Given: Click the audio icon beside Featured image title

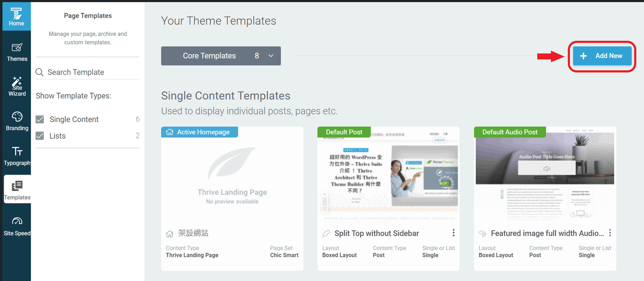Looking at the screenshot, I should (482, 233).
